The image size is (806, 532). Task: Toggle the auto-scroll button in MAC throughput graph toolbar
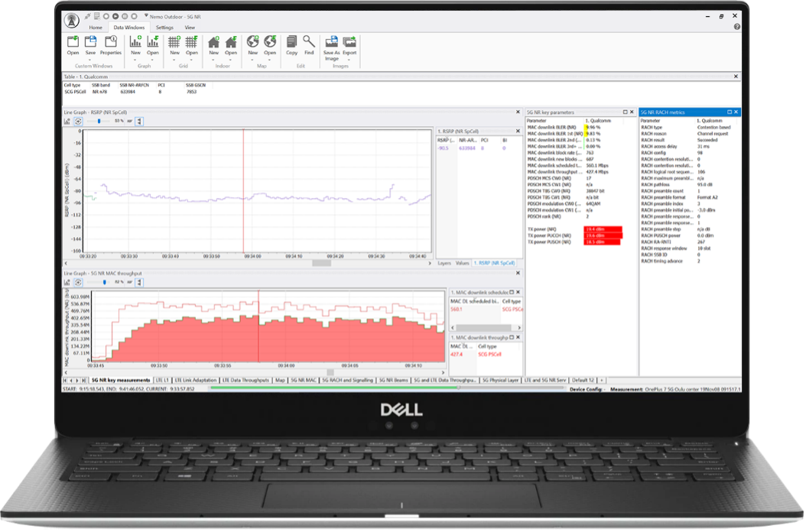click(x=78, y=282)
